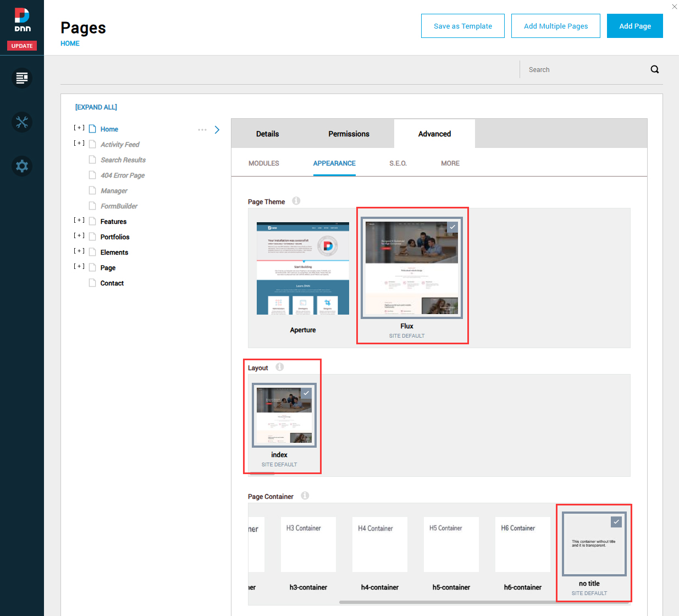Click Save as Template button
Viewport: 679px width, 616px height.
(463, 26)
